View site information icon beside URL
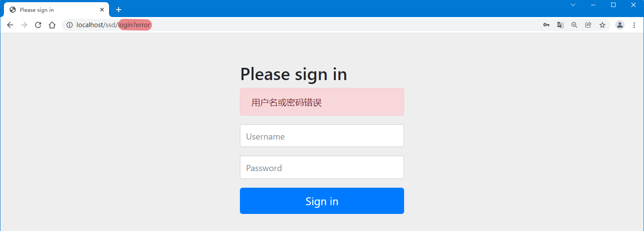The image size is (644, 231). pyautogui.click(x=69, y=25)
